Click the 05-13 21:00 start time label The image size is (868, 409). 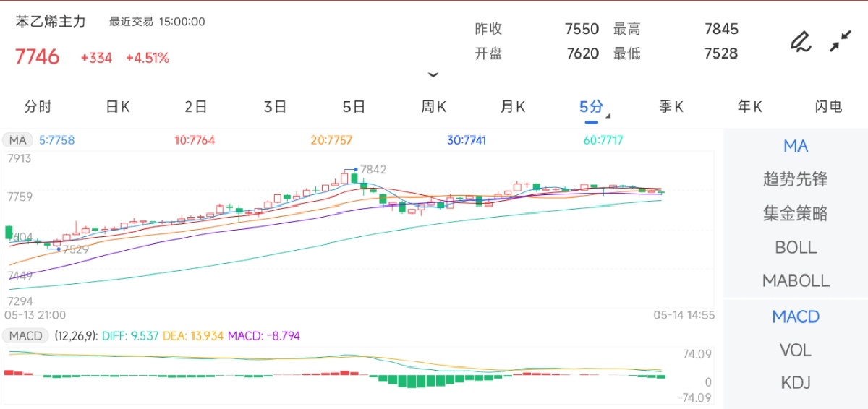pos(35,315)
